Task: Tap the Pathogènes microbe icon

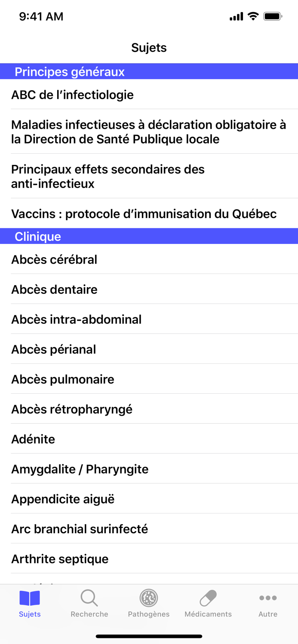Action: (148, 598)
